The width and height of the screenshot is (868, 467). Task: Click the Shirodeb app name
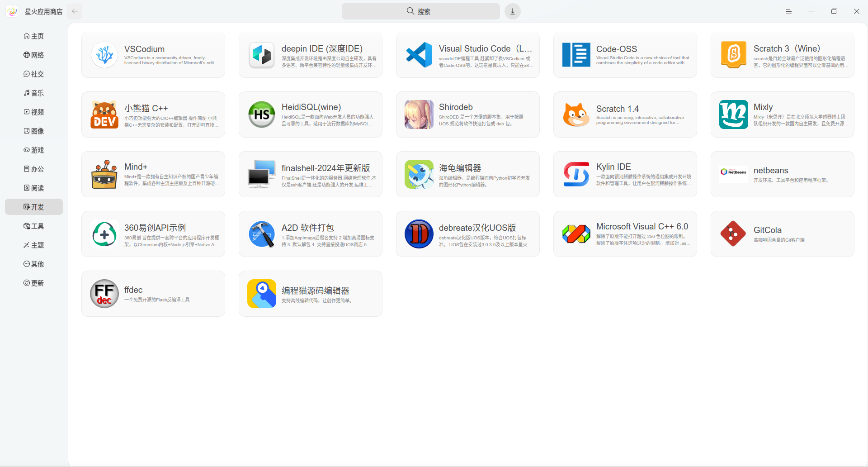[456, 107]
